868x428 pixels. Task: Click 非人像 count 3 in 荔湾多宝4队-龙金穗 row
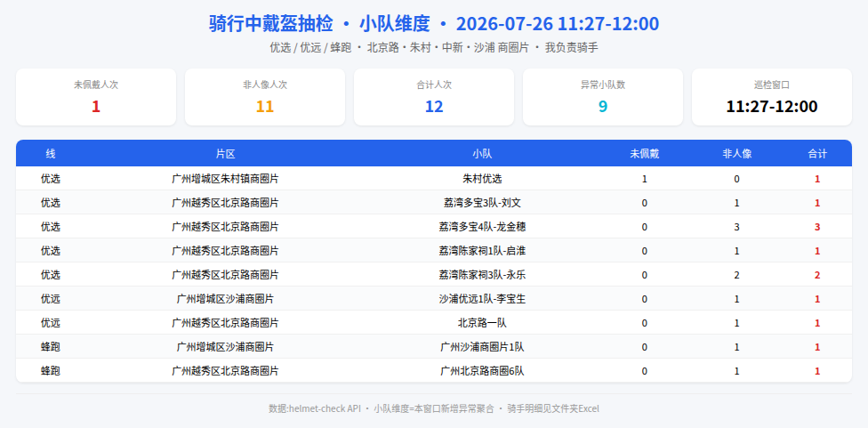(x=736, y=227)
